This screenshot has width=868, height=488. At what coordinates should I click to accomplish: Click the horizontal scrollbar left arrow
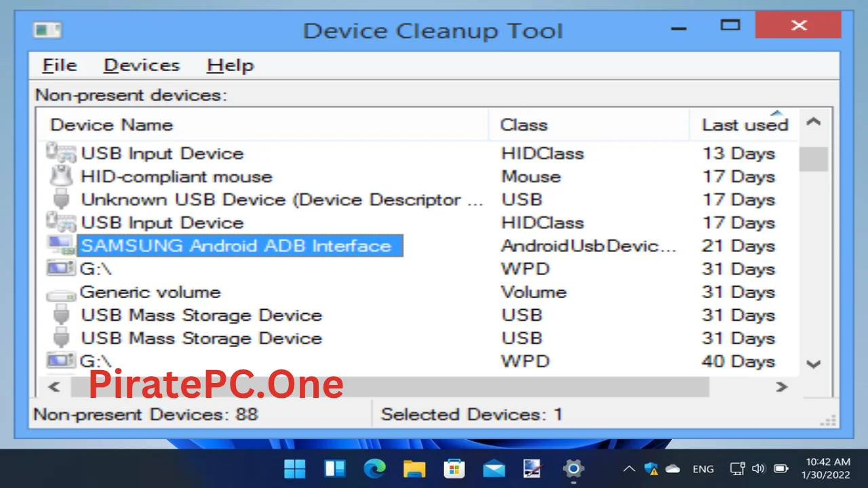(55, 387)
